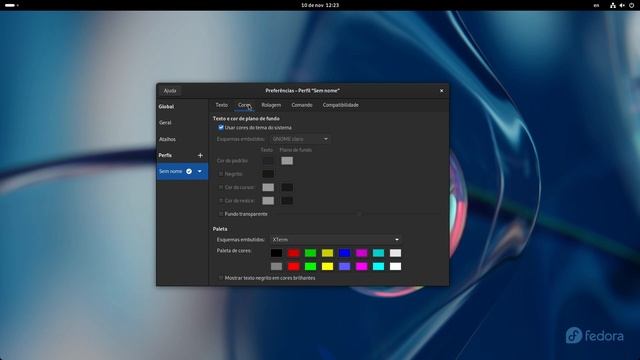The width and height of the screenshot is (640, 360).
Task: Select the Sem nome profile
Action: pyautogui.click(x=182, y=171)
